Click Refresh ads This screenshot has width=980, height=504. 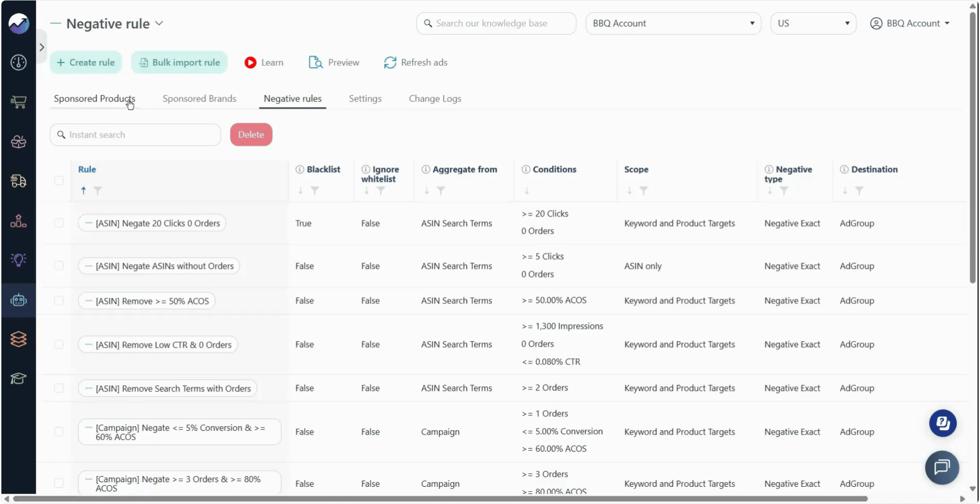pyautogui.click(x=415, y=62)
